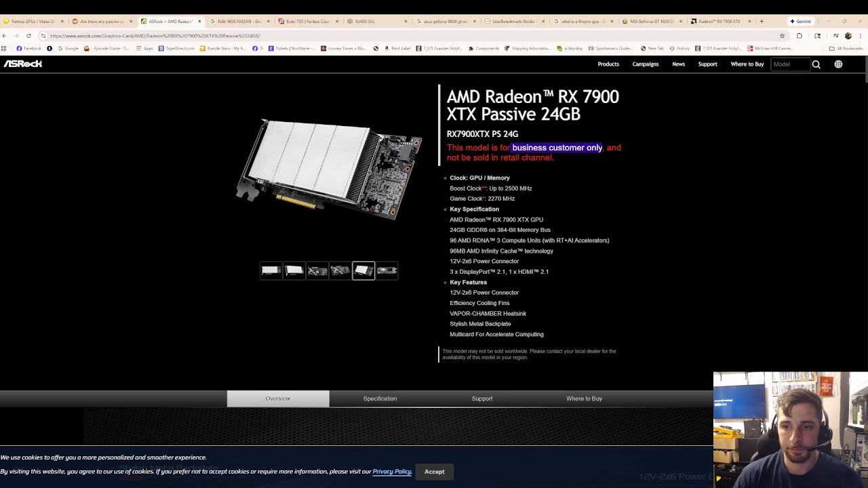
Task: Open the Chrome three-dot menu
Action: pyautogui.click(x=861, y=35)
